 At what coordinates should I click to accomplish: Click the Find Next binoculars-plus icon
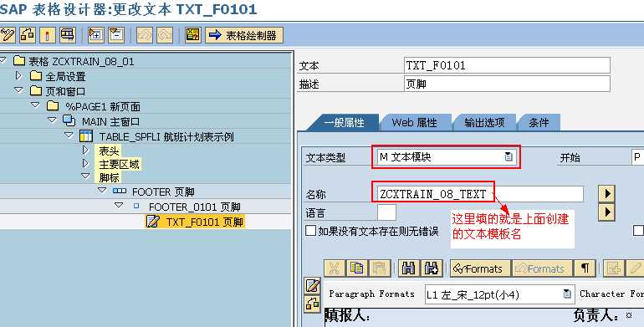coord(432,268)
